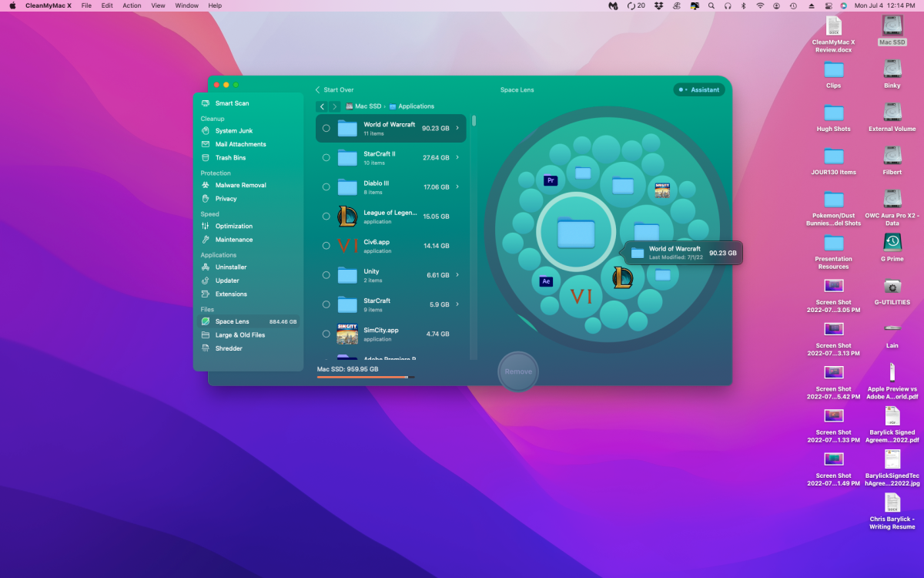Click the SimCity bubble in the map
The image size is (924, 578).
[x=662, y=190]
